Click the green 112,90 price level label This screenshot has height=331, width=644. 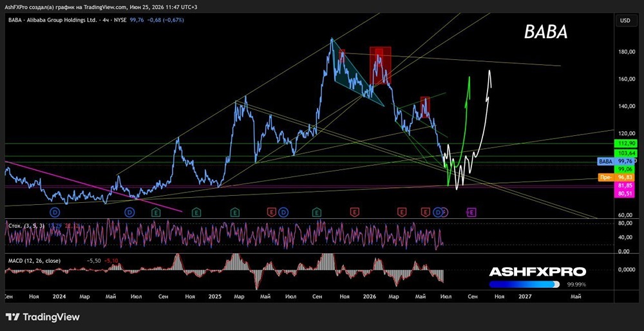(x=625, y=144)
